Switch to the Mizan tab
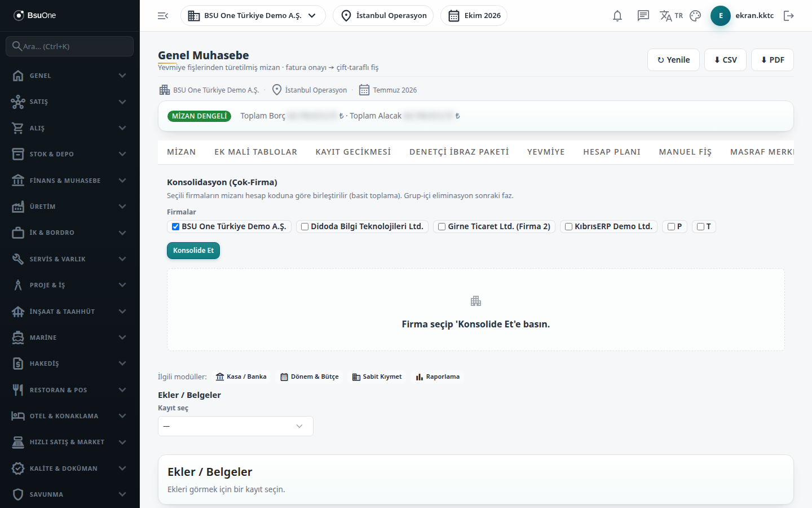 coord(182,152)
